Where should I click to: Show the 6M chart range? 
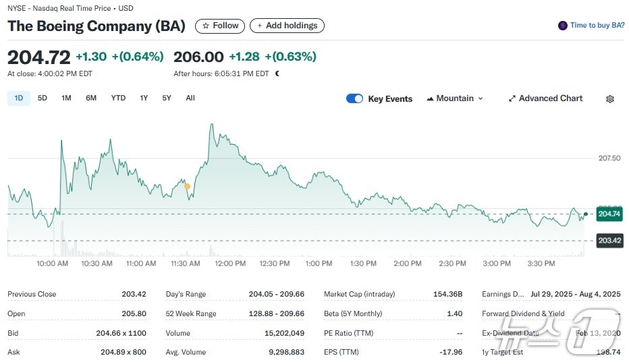coord(91,98)
